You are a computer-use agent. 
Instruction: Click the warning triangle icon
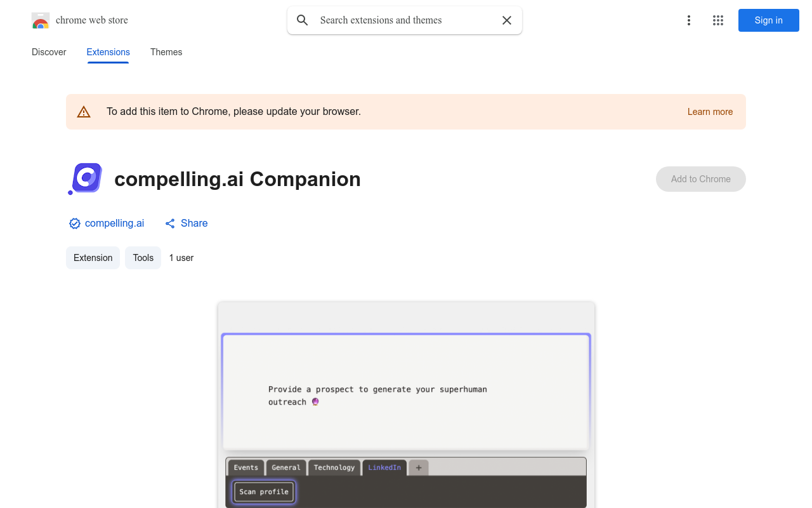[84, 112]
